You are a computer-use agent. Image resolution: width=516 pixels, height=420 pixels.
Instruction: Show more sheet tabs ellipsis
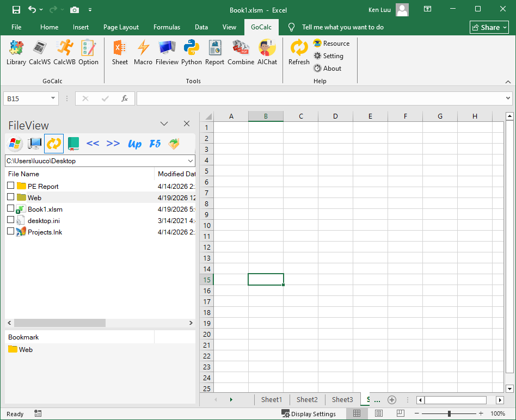[x=377, y=400]
